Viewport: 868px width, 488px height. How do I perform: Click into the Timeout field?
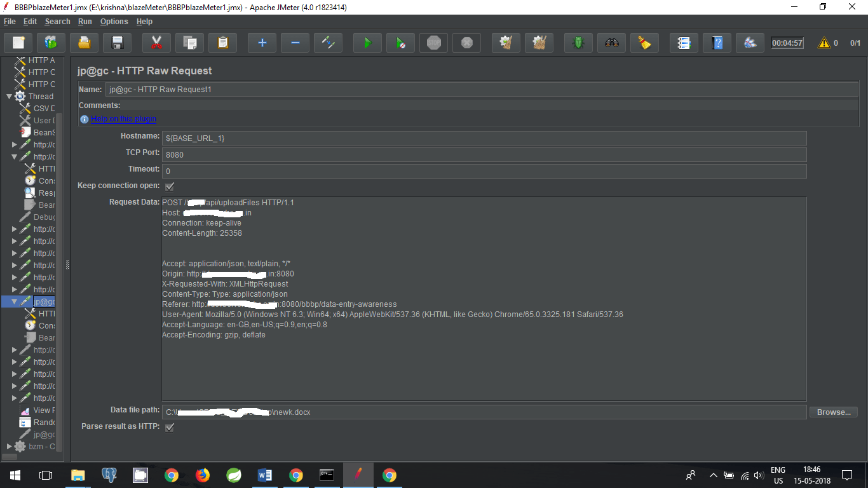(484, 171)
